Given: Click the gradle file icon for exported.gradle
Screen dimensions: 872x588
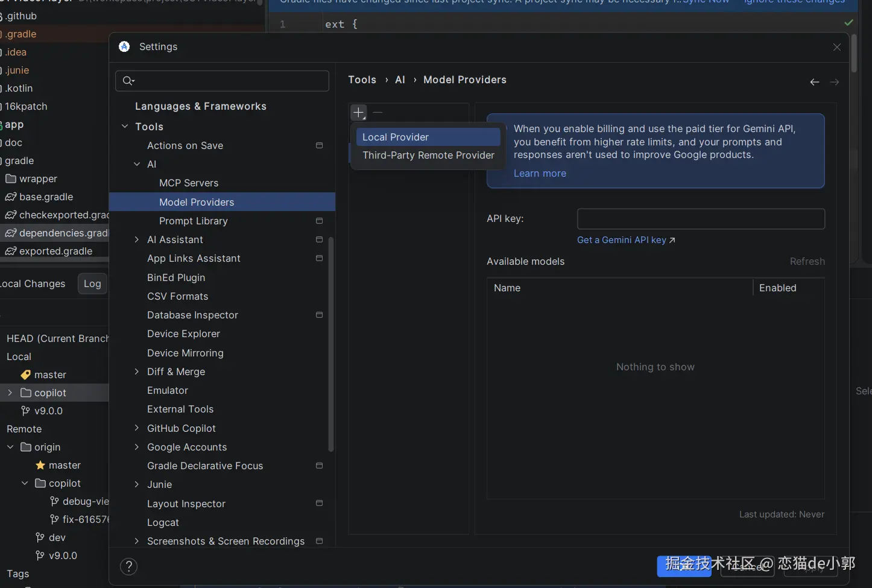Looking at the screenshot, I should pyautogui.click(x=10, y=251).
